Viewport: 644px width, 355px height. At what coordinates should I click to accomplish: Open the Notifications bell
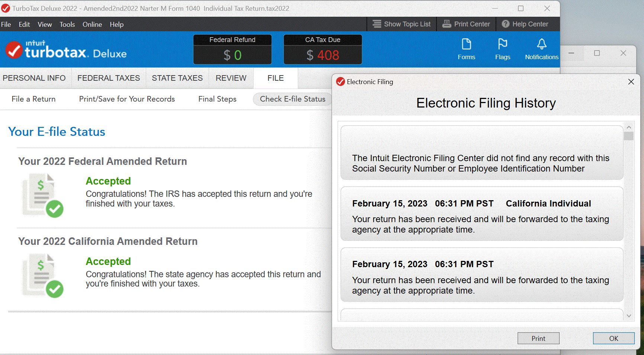542,49
